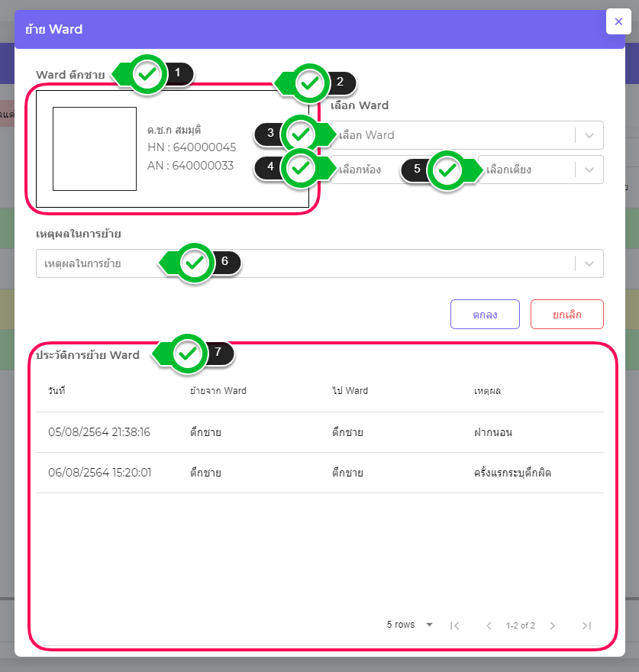Image resolution: width=639 pixels, height=672 pixels.
Task: Open the เลือกห้อง room selector
Action: click(x=366, y=170)
